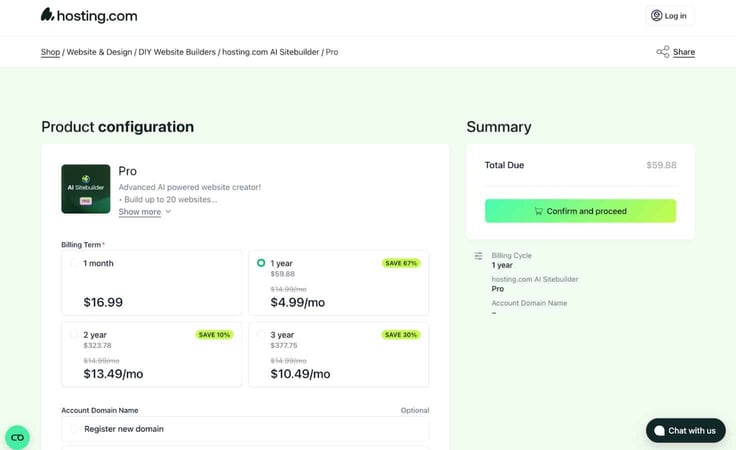Click the share network icon
736x450 pixels.
coord(663,52)
